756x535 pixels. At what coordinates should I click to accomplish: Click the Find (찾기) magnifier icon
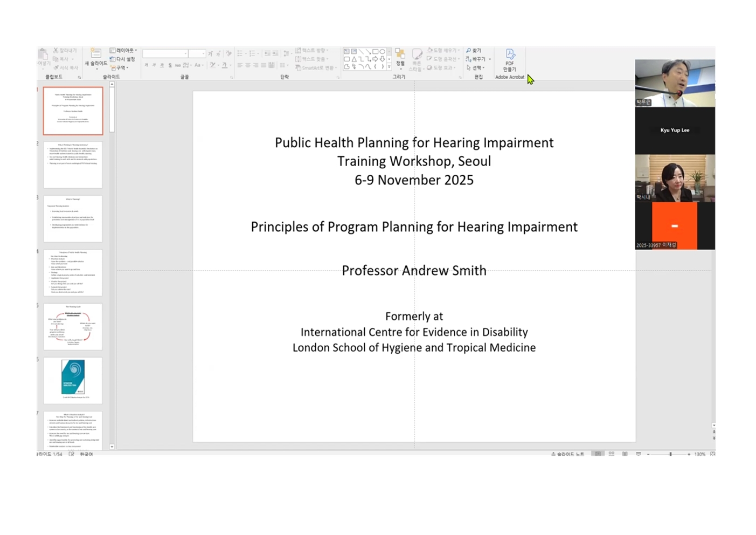pyautogui.click(x=469, y=51)
